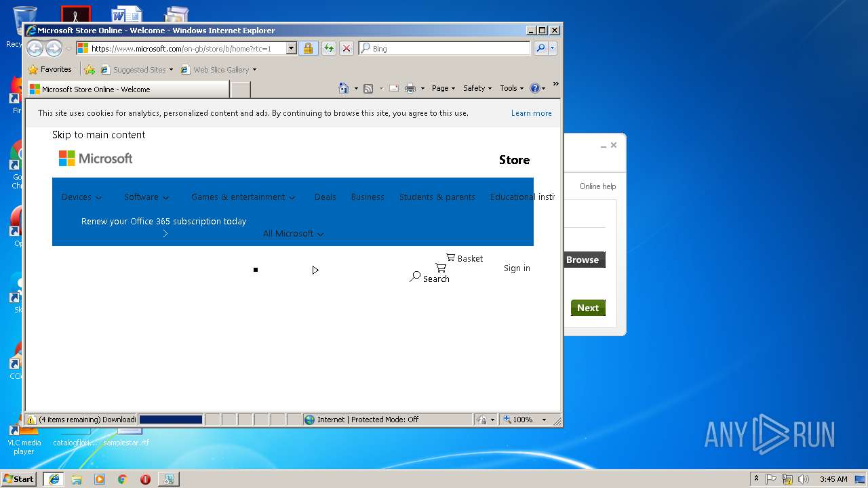This screenshot has width=868, height=488.
Task: Go to Home page icon in command bar
Action: [x=344, y=88]
